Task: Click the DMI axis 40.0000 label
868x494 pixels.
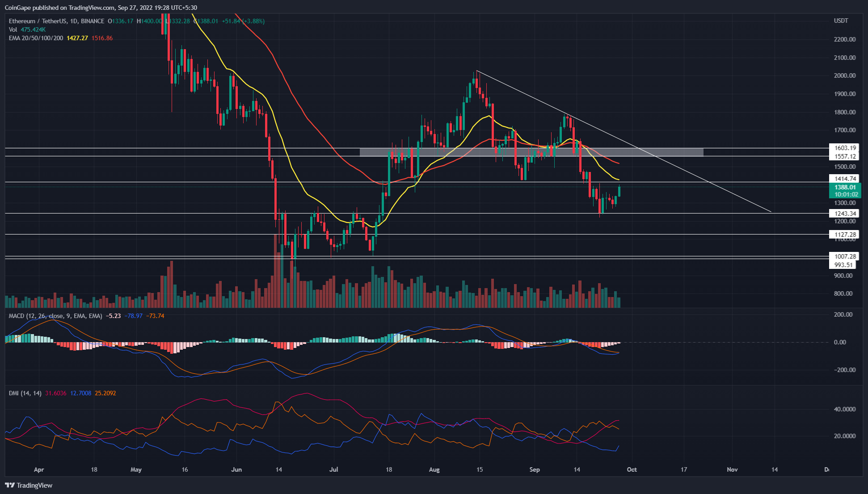Action: [845, 409]
